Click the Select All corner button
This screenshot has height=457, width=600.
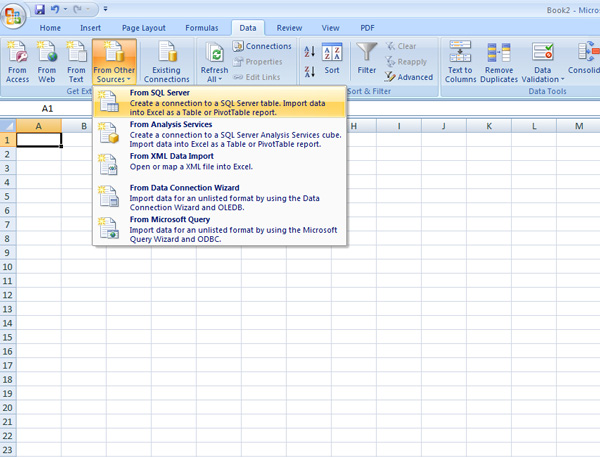pos(8,126)
